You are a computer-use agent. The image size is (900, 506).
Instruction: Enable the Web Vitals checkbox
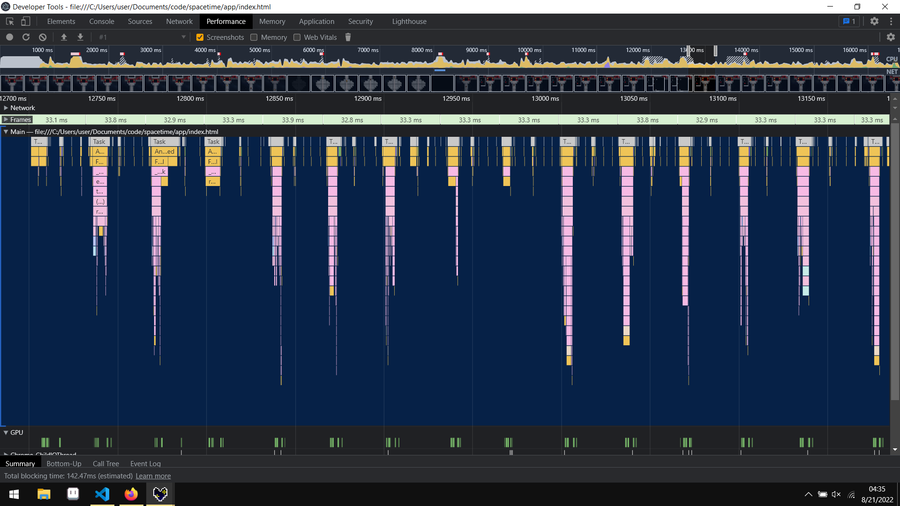tap(297, 37)
